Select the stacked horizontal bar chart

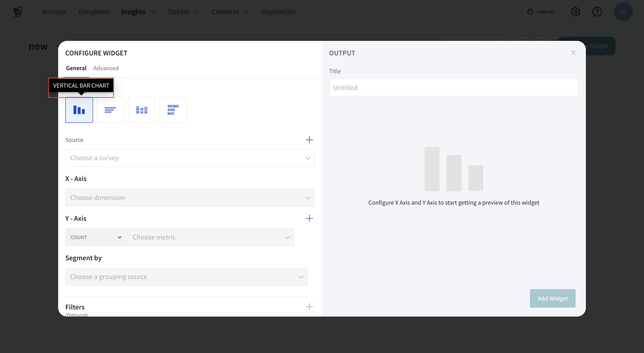(x=173, y=110)
